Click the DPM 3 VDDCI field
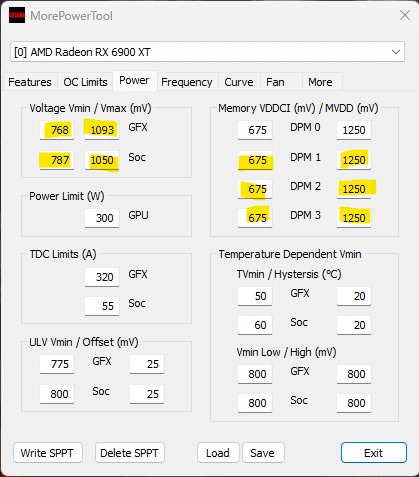 [x=255, y=218]
